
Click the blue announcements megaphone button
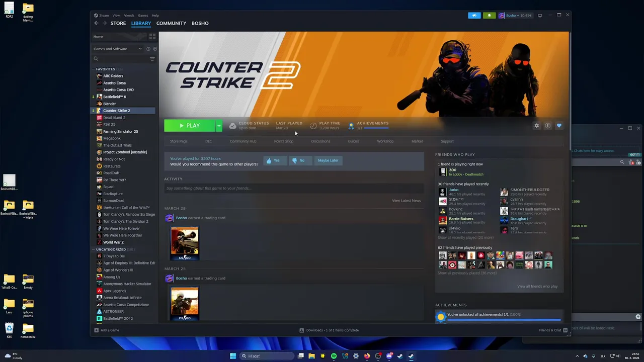[474, 16]
